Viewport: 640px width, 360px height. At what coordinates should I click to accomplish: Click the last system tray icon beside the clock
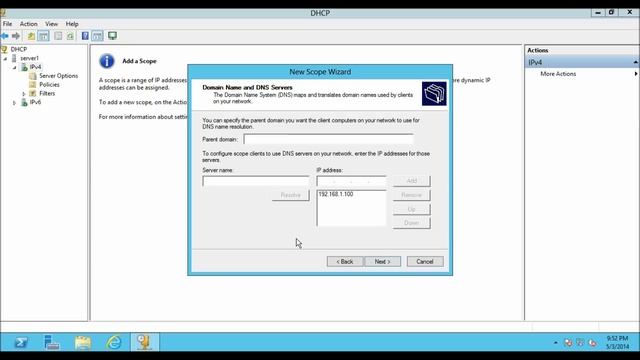pyautogui.click(x=592, y=343)
